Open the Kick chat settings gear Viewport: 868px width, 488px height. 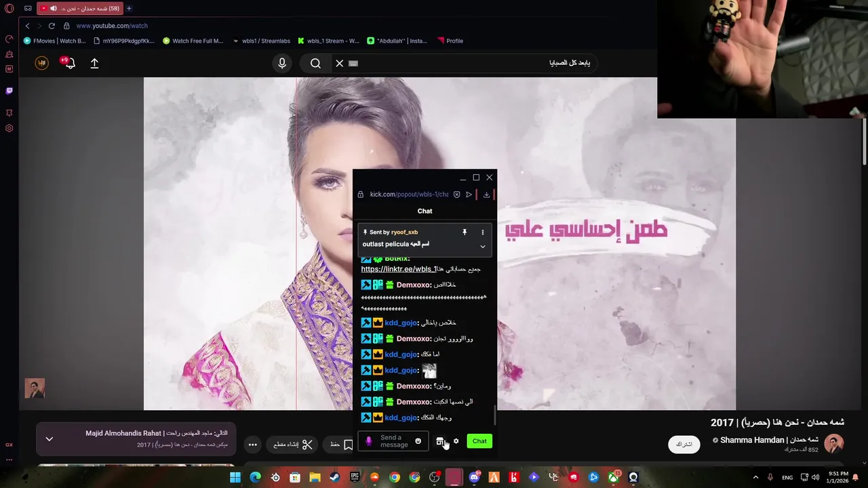coord(456,441)
